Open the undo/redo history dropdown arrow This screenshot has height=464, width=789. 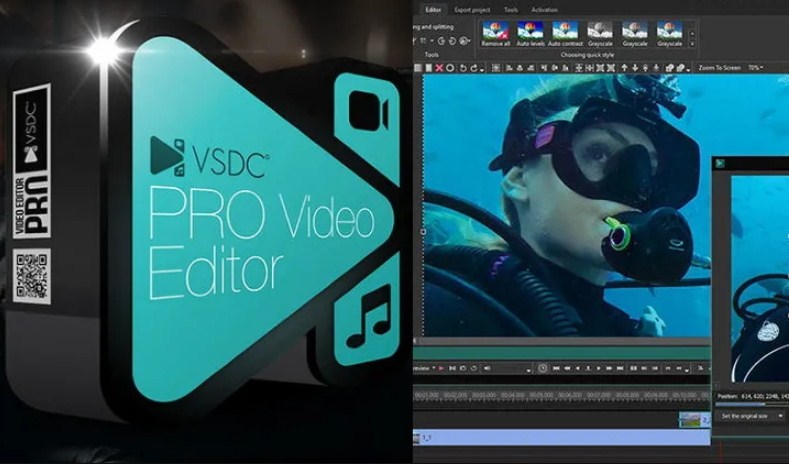(x=482, y=70)
